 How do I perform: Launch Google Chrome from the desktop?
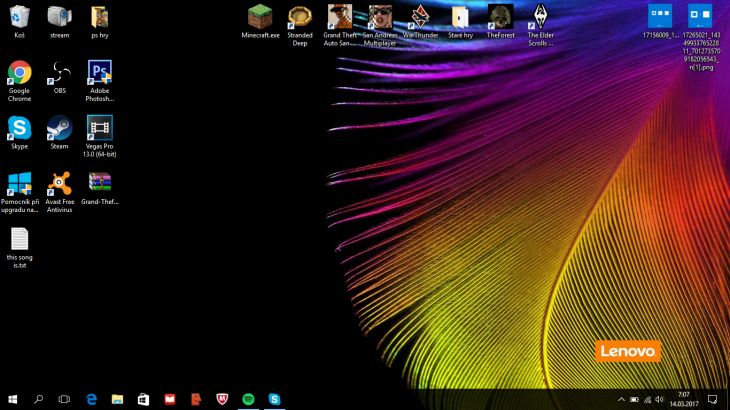(20, 73)
